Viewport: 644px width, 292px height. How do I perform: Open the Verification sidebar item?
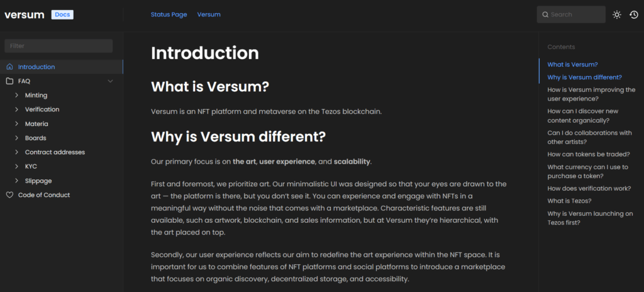pyautogui.click(x=42, y=109)
